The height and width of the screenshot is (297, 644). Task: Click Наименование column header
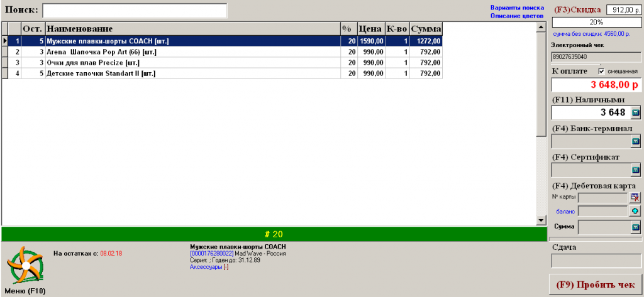pos(193,29)
